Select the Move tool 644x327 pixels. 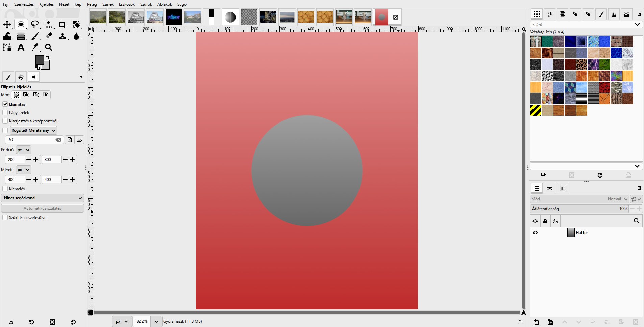coord(7,24)
